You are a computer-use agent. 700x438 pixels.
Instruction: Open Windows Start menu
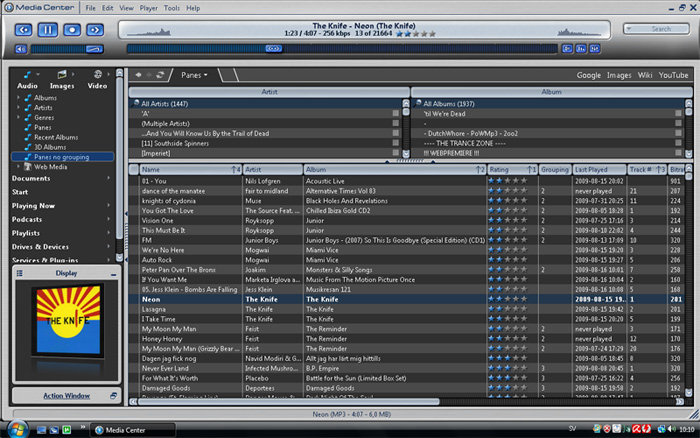click(x=17, y=429)
